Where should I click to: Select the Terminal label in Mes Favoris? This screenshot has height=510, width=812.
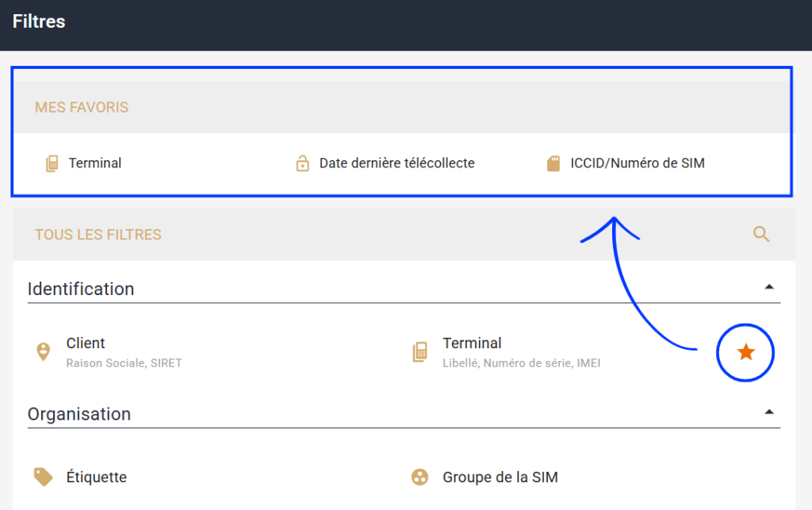(x=95, y=163)
